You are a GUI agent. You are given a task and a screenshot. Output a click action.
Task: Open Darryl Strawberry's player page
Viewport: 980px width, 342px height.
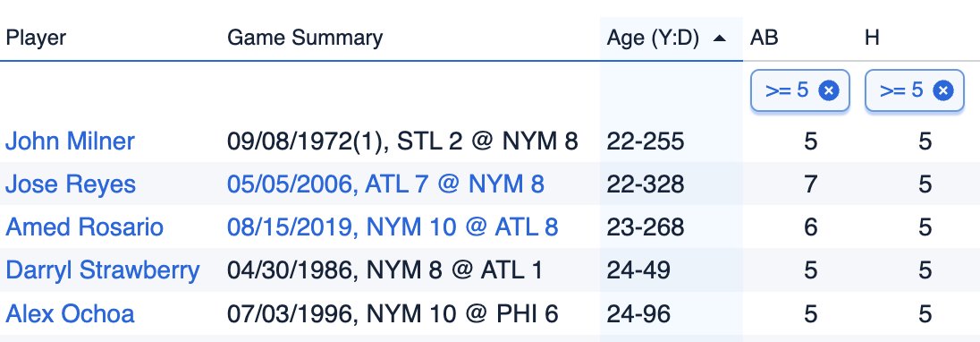click(x=103, y=270)
